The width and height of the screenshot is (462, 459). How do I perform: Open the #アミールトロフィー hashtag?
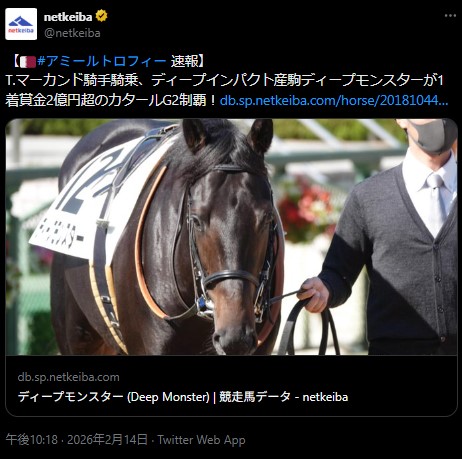click(102, 61)
